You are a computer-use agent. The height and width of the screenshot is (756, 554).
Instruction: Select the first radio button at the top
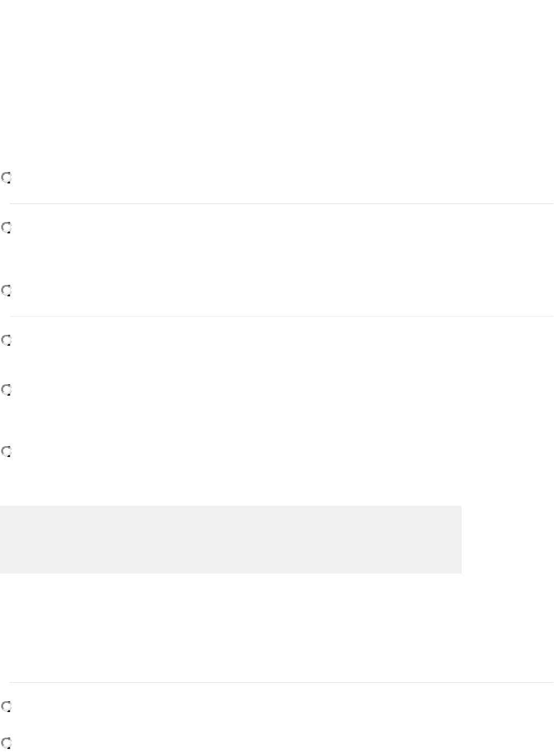[7, 178]
